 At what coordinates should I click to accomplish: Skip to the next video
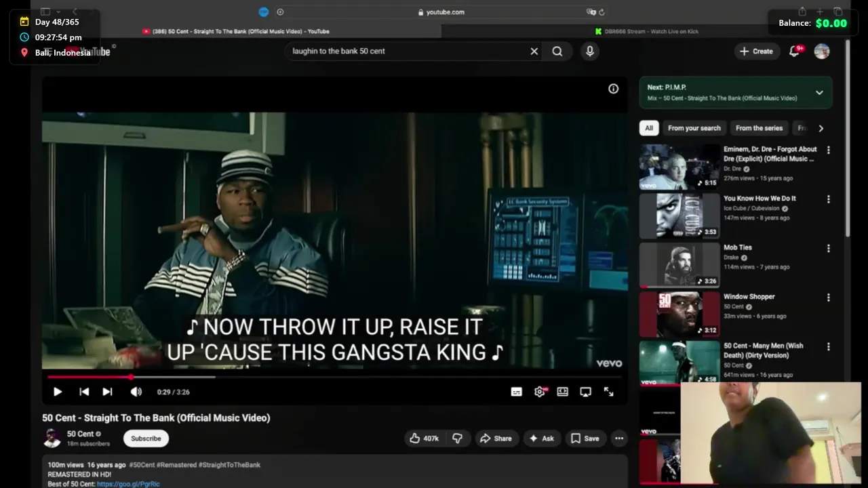coord(107,392)
